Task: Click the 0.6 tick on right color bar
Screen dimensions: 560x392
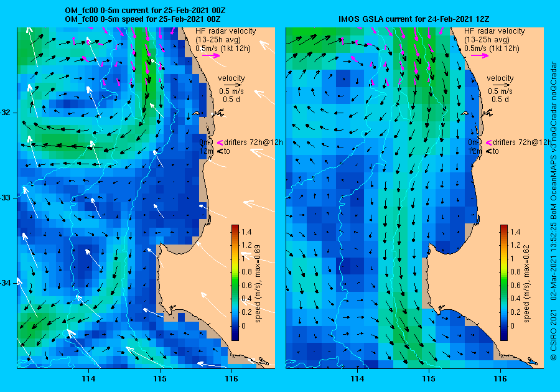Action: click(x=516, y=285)
